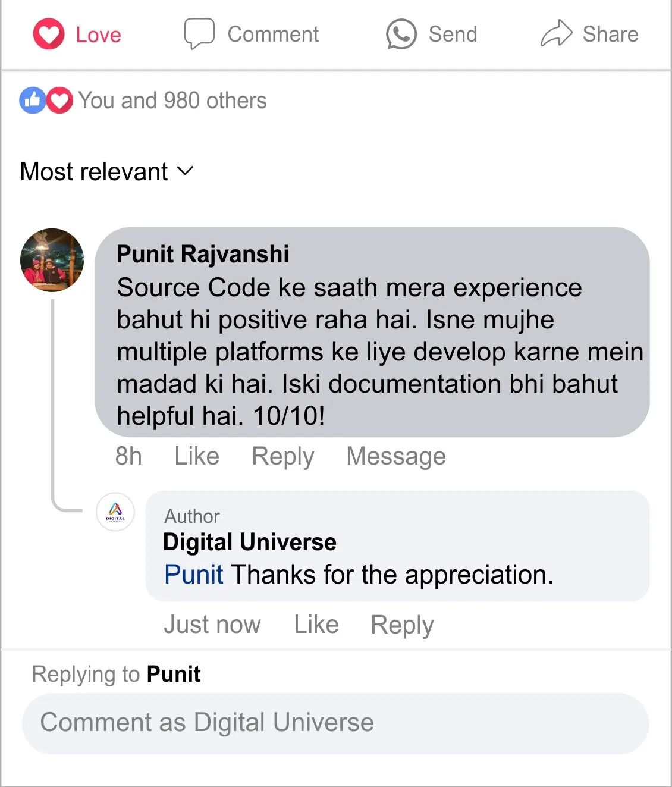This screenshot has height=787, width=672.
Task: Click the red Love heart icon
Action: coord(49,34)
